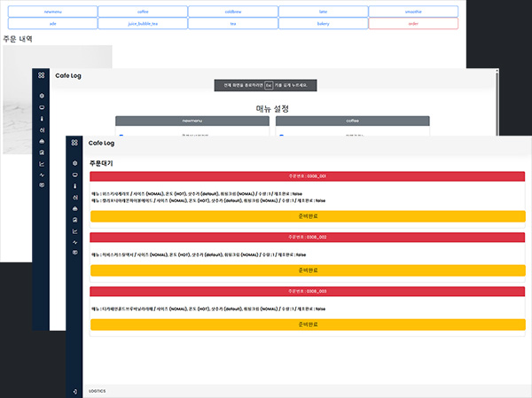Image resolution: width=532 pixels, height=398 pixels.
Task: Switch to the juice_bubble_tea category
Action: coord(142,24)
